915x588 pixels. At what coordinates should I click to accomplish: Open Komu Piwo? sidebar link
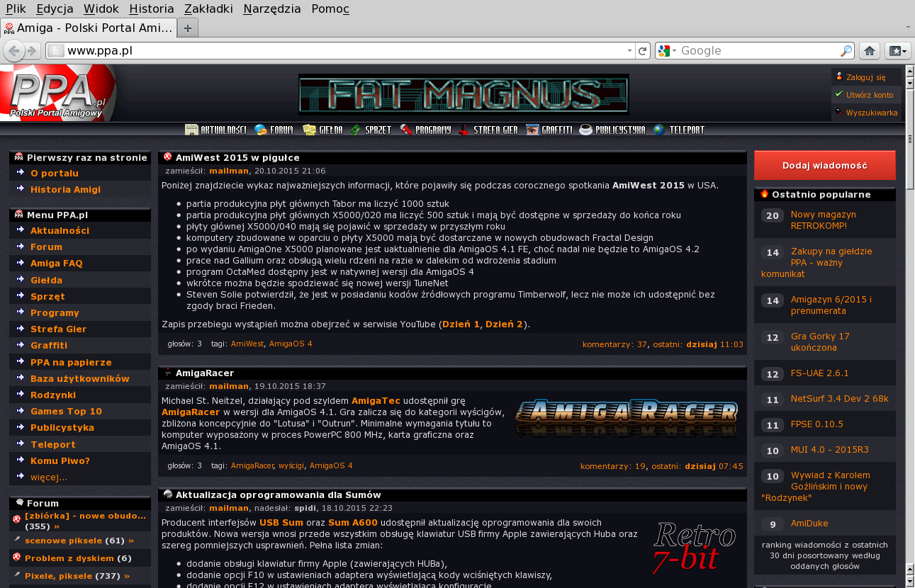(x=60, y=461)
